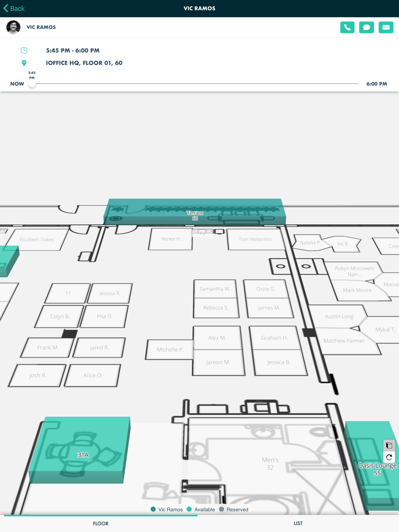Select Josh R. desk
Screen dimensions: 399x532
click(x=38, y=376)
